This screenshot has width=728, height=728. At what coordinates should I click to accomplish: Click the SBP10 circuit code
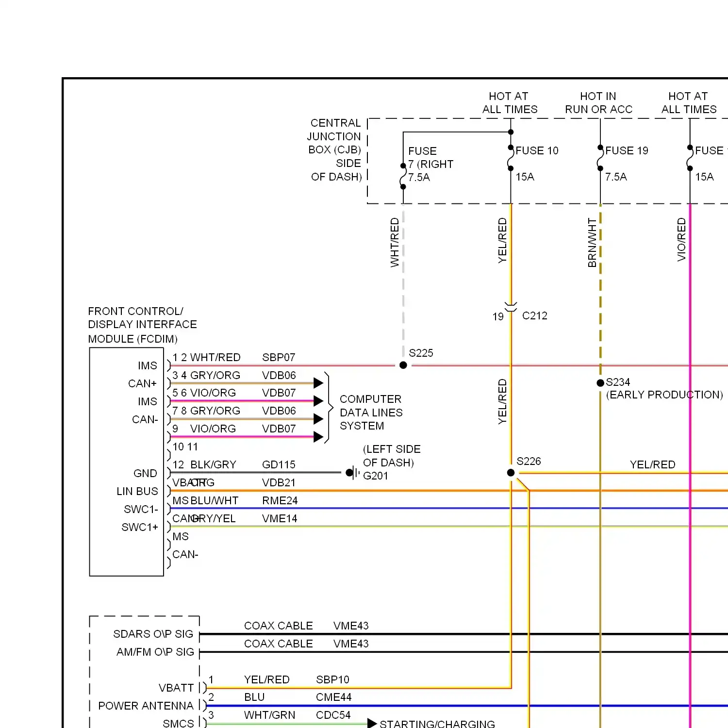click(332, 679)
